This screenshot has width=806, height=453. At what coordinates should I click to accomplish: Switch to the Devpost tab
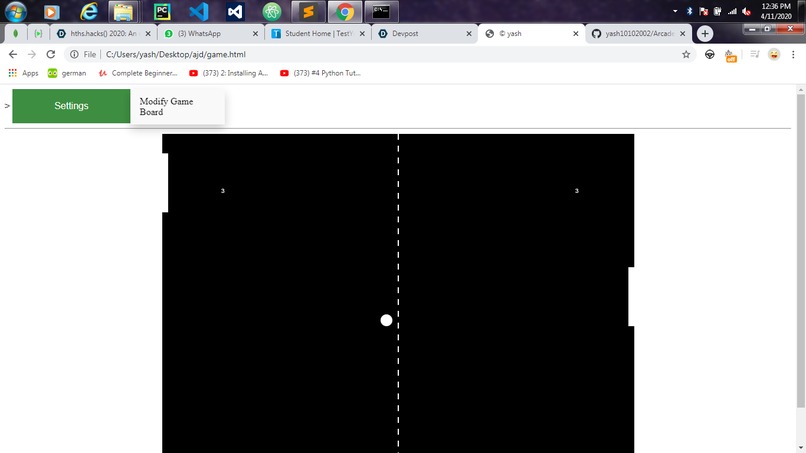[x=426, y=33]
